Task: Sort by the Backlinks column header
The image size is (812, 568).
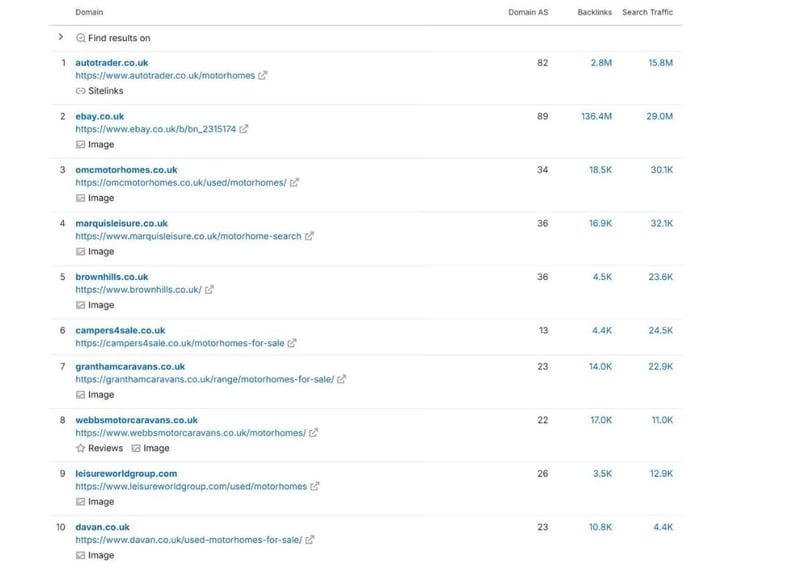Action: pyautogui.click(x=594, y=12)
